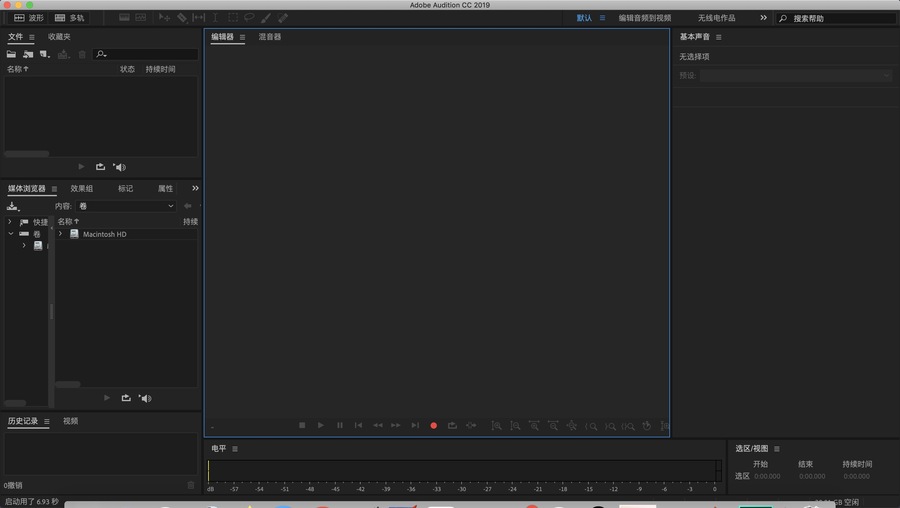Click the insert into multitrack icon
This screenshot has width=900, height=508.
(x=63, y=54)
